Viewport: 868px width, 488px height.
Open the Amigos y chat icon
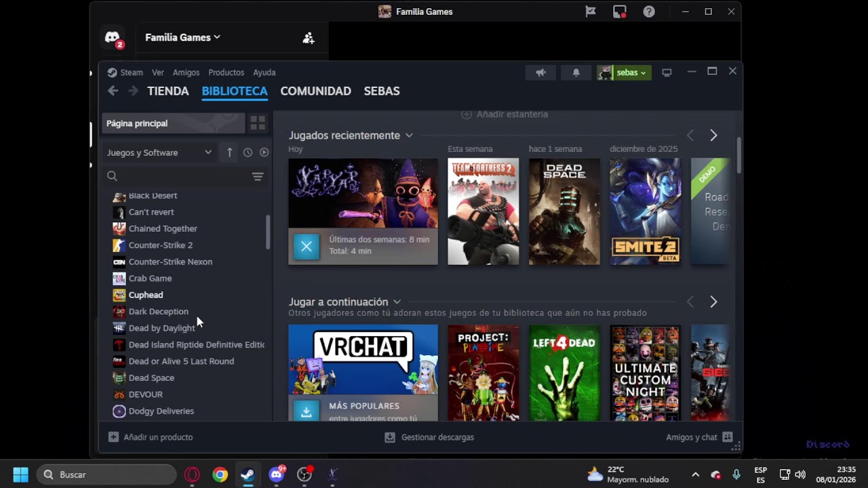coord(728,437)
